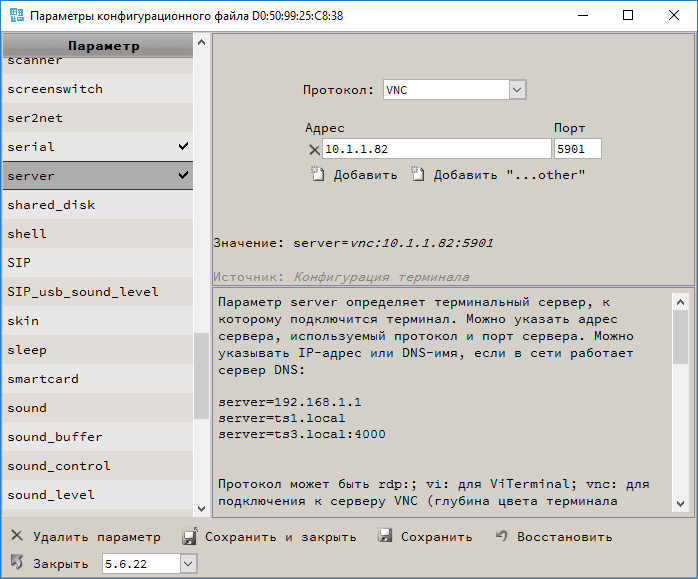Expand the version dropdown showing 5.6.22
This screenshot has height=579, width=698.
tap(188, 564)
